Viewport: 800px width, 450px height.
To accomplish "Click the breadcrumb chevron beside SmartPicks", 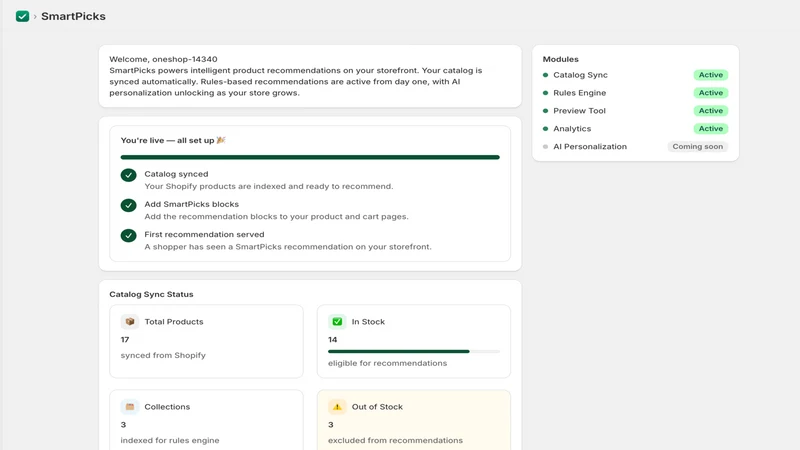I will (35, 17).
